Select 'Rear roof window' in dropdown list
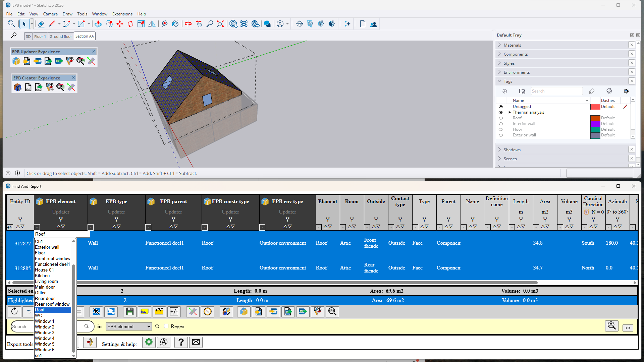644x362 pixels. 52,304
